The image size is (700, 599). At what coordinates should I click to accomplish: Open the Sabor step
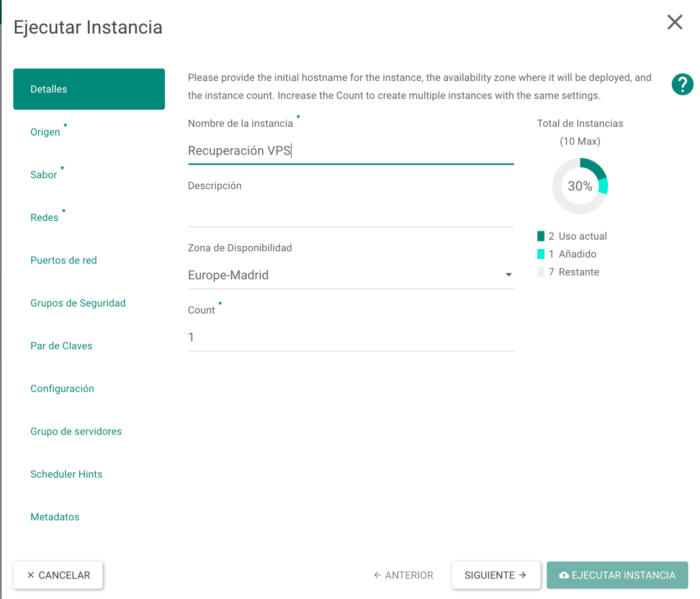[x=44, y=175]
